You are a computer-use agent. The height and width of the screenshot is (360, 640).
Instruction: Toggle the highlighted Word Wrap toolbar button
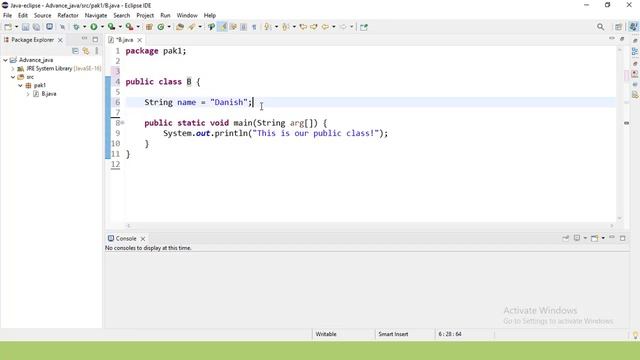pos(222,27)
